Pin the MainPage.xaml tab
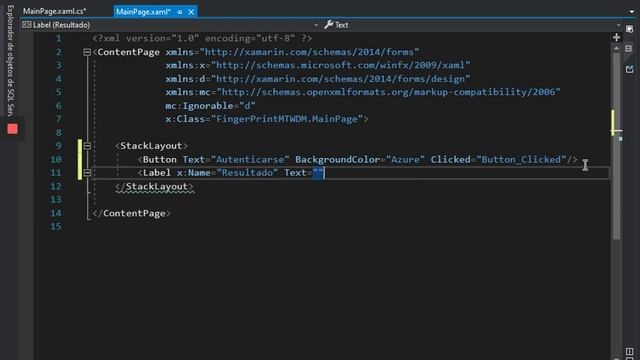 [x=180, y=12]
